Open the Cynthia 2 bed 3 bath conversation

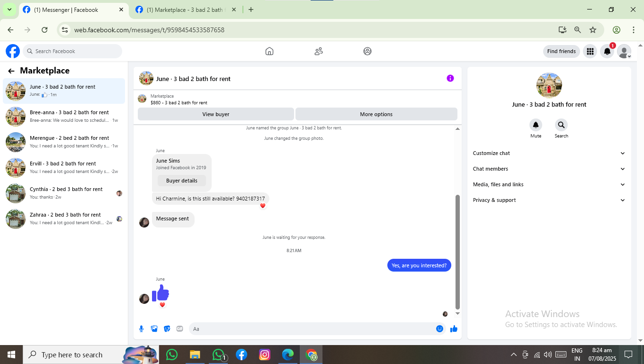(64, 193)
